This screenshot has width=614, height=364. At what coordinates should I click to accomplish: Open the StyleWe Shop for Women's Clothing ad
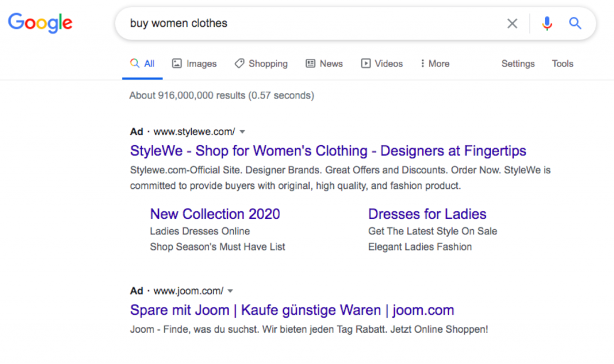tap(328, 151)
